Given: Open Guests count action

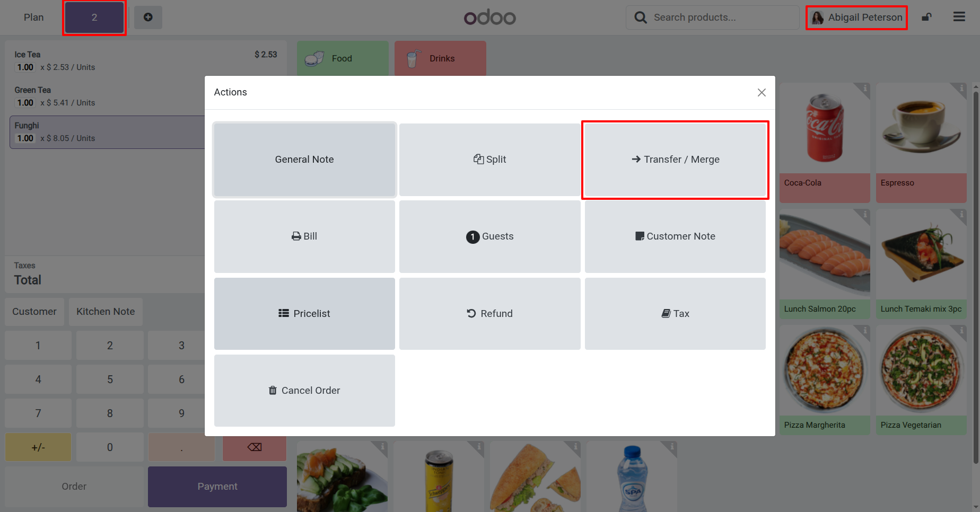Looking at the screenshot, I should [489, 236].
